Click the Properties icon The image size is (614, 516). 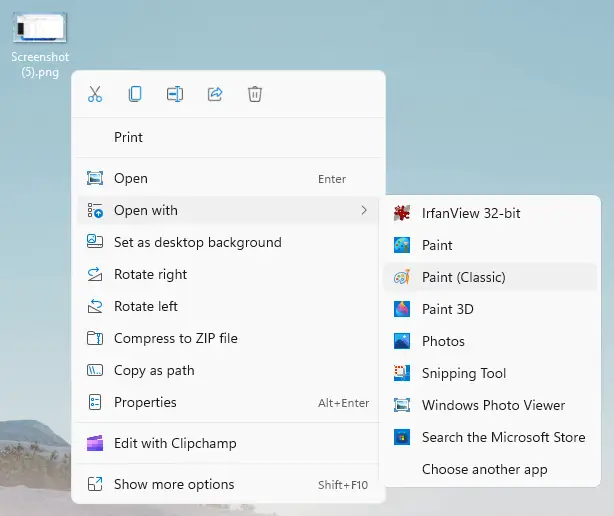[x=95, y=402]
